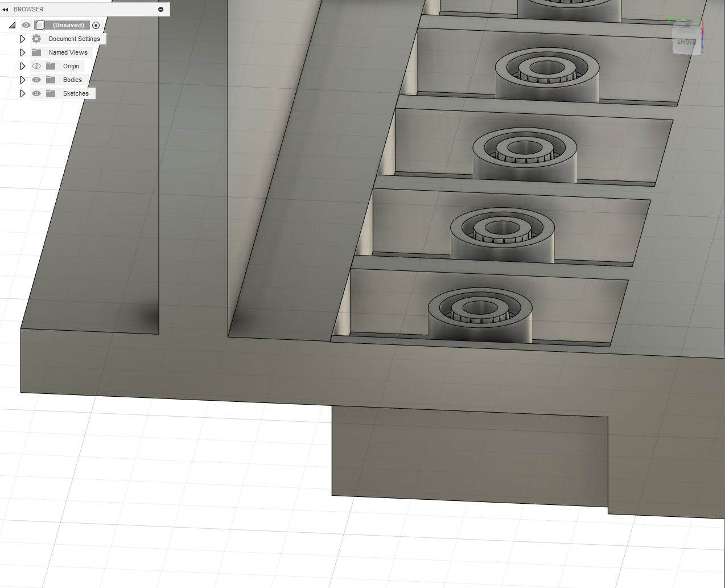Click the Sketches folder icon
Image resolution: width=725 pixels, height=588 pixels.
pos(51,93)
